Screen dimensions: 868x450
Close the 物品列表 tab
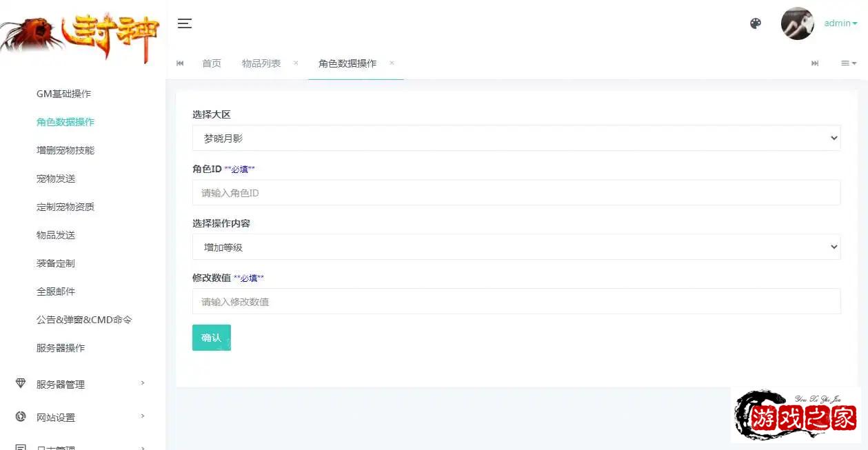[296, 63]
